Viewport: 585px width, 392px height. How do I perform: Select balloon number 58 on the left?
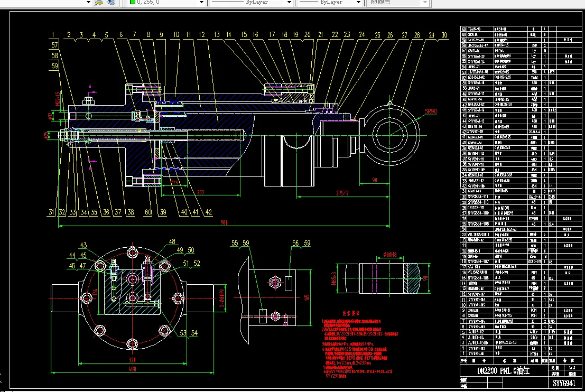[54, 55]
